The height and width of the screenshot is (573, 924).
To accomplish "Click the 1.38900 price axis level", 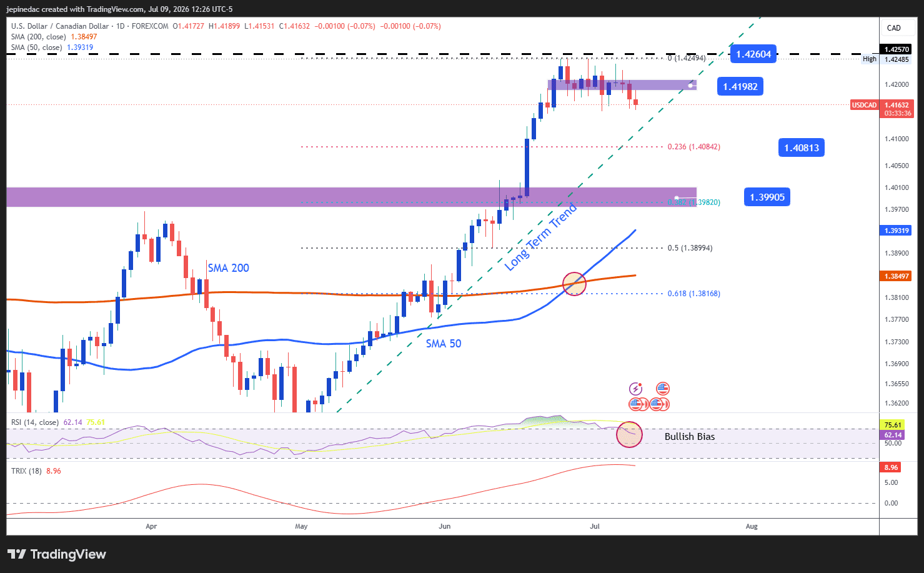I will pyautogui.click(x=897, y=254).
